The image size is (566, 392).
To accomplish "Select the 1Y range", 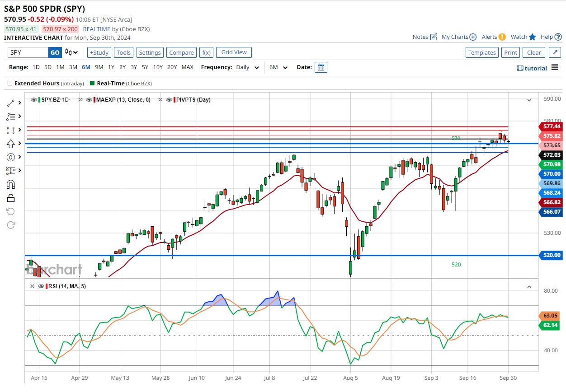I will (111, 67).
